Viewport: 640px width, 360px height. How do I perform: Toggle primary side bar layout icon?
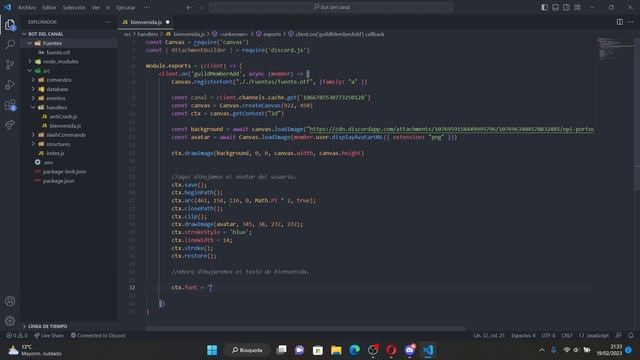point(544,7)
